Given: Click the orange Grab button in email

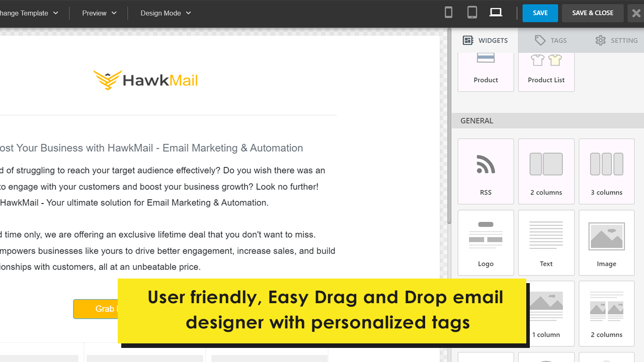Looking at the screenshot, I should click(x=96, y=309).
